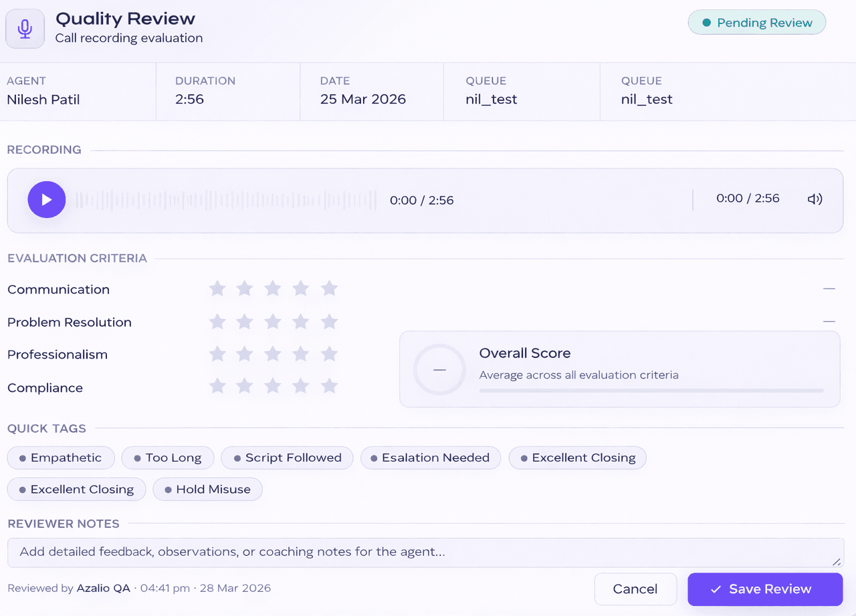Click the Azalio QA reviewer name
856x616 pixels.
click(103, 589)
